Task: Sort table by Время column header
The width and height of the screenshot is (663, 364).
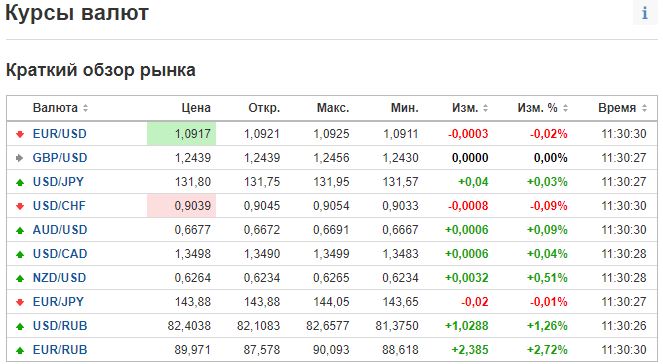Action: (622, 108)
